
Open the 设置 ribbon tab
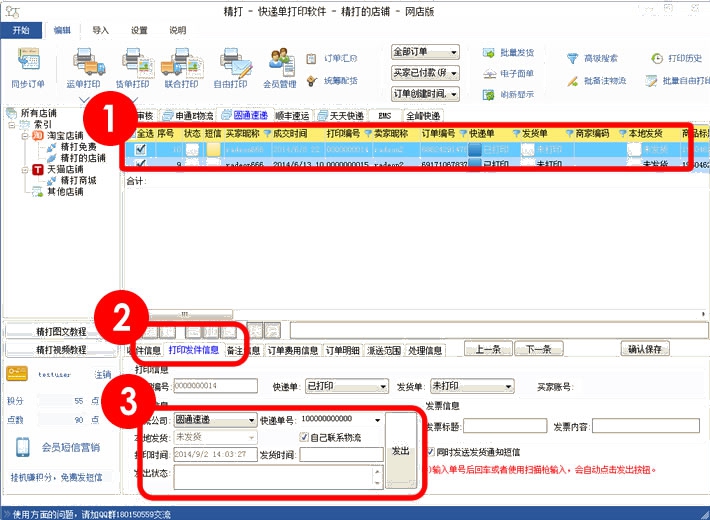click(x=139, y=30)
